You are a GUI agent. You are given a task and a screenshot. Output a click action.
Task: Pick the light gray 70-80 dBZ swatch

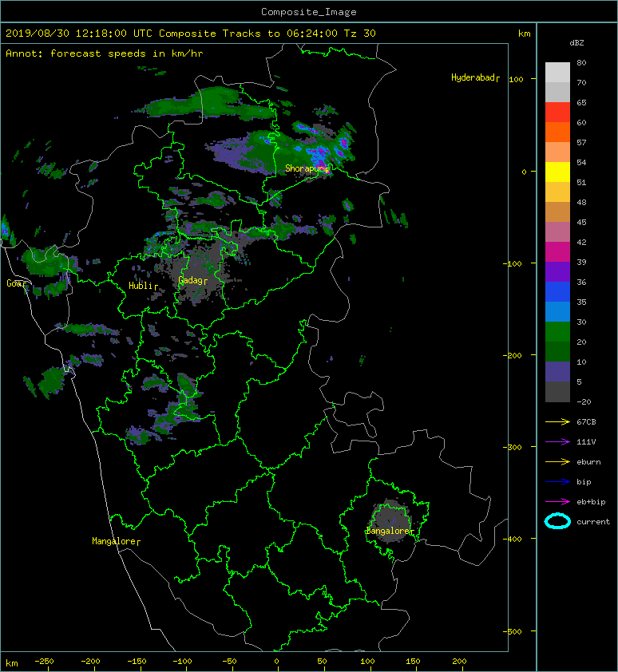tap(557, 73)
